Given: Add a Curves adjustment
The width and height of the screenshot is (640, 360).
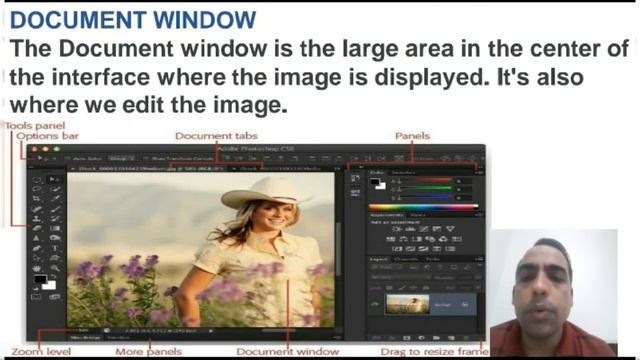Looking at the screenshot, I should pyautogui.click(x=423, y=229).
